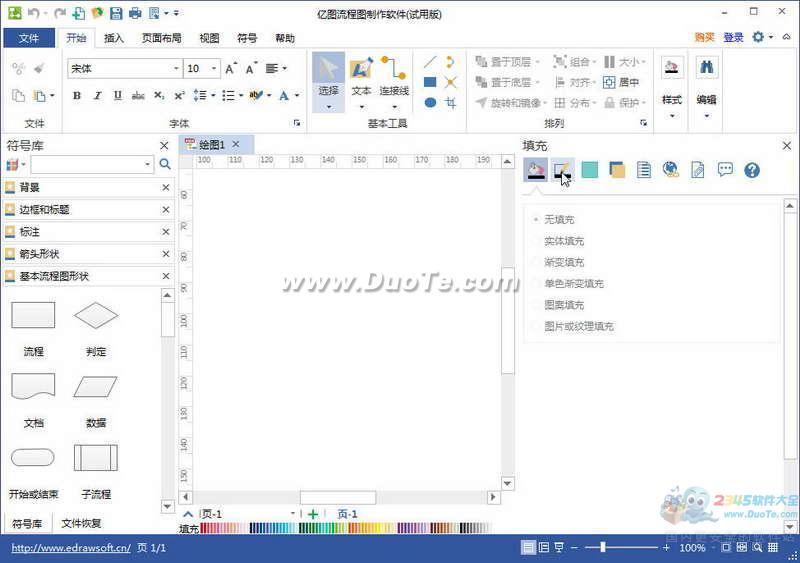The height and width of the screenshot is (563, 800).
Task: Select the crop tool icon
Action: point(451,103)
